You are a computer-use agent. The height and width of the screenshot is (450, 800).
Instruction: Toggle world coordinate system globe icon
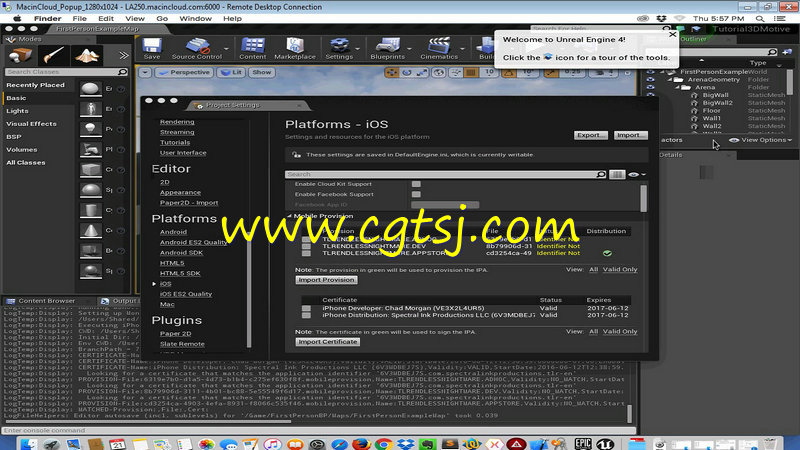click(x=438, y=72)
